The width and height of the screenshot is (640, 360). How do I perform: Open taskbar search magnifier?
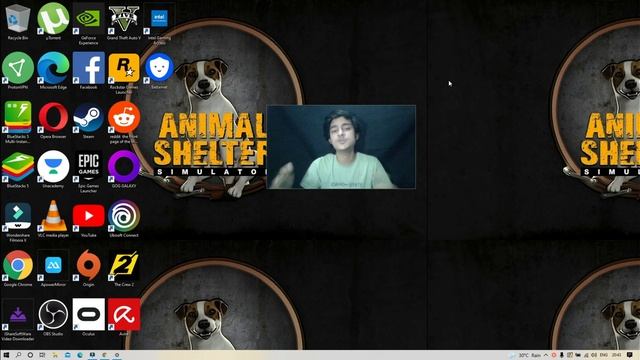click(18, 355)
